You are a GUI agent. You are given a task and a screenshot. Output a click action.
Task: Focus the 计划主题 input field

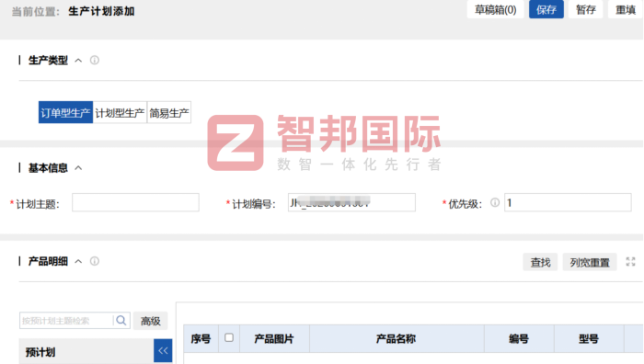click(135, 202)
